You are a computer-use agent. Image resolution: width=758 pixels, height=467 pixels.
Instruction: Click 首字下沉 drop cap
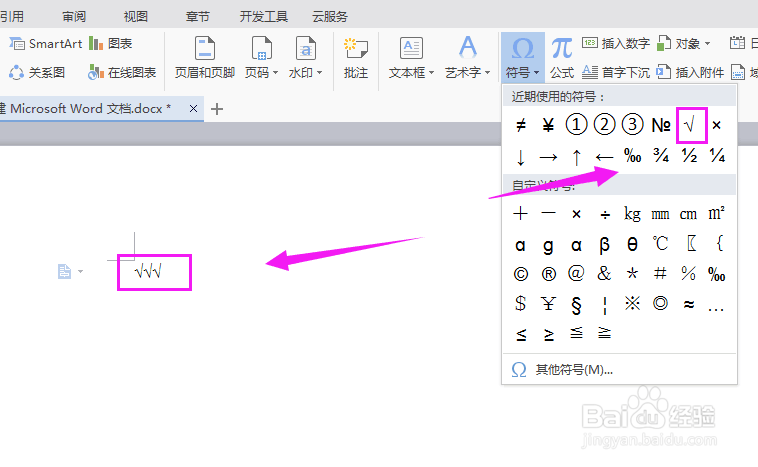616,73
